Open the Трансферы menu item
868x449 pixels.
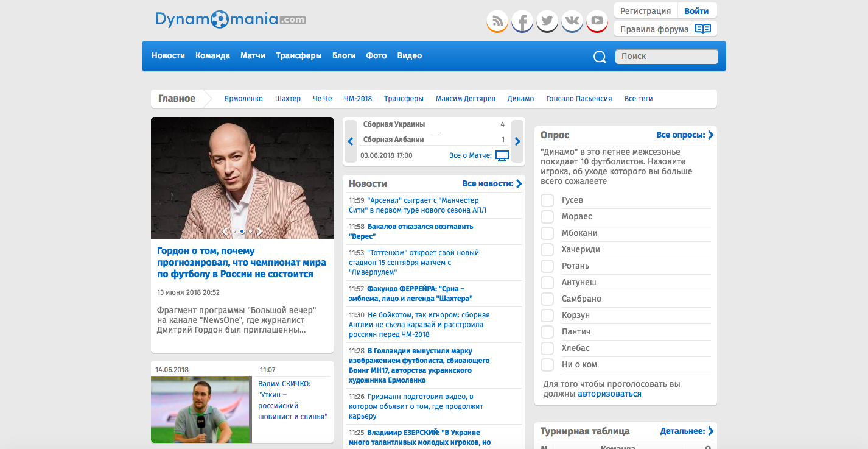point(298,55)
